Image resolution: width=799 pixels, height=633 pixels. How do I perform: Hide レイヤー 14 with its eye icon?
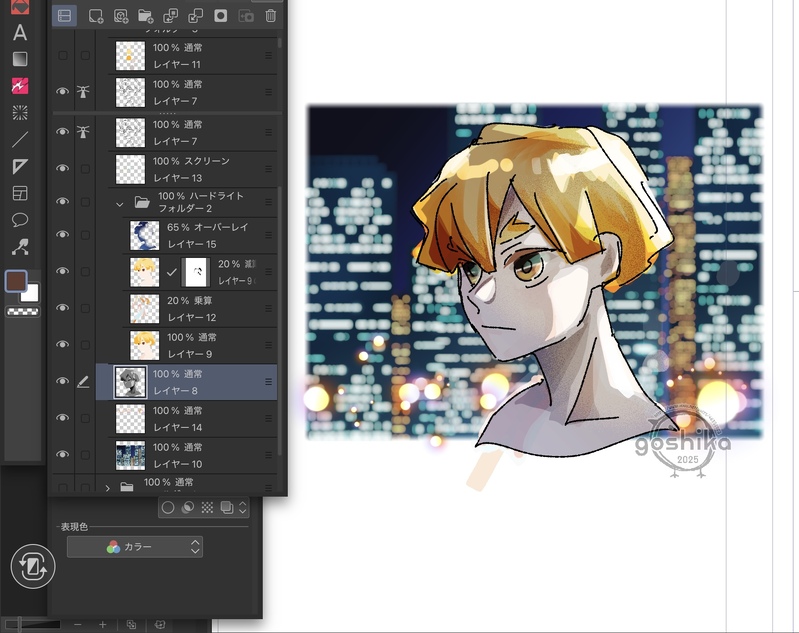pyautogui.click(x=63, y=418)
